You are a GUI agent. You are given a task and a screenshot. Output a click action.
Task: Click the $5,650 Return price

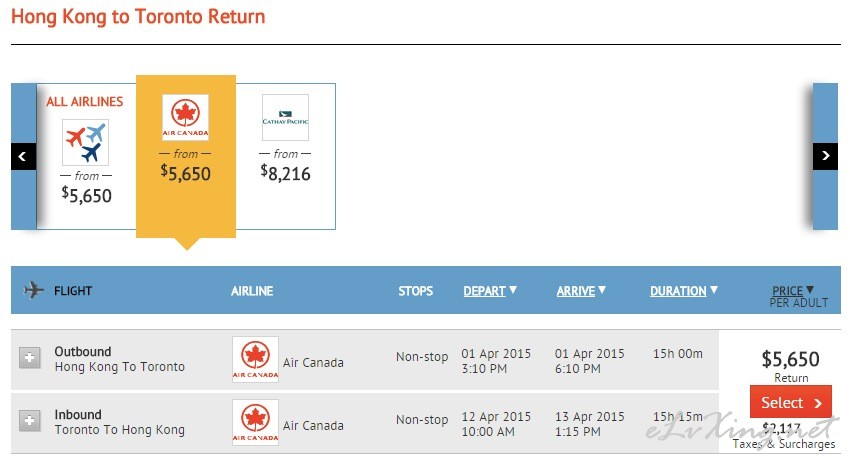tap(790, 359)
